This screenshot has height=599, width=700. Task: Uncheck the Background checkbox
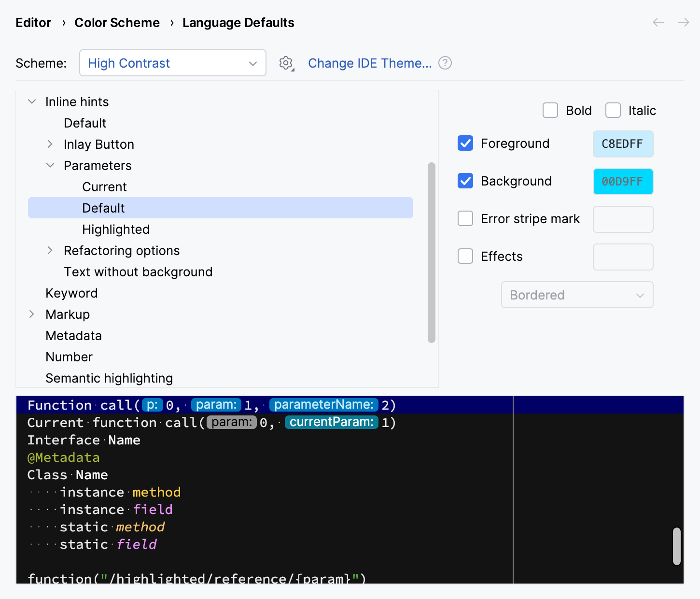point(465,181)
